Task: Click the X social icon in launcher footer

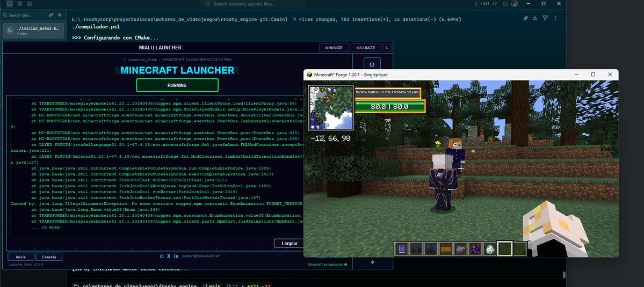Action: pyautogui.click(x=169, y=256)
